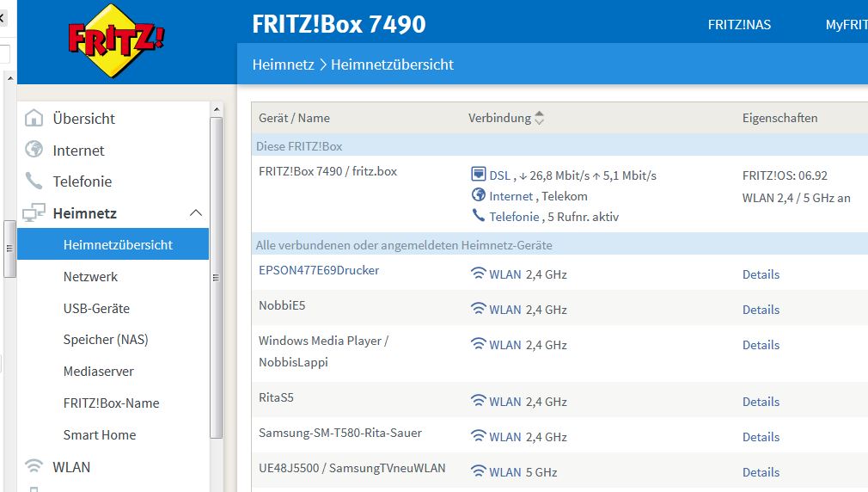868x492 pixels.
Task: Click the Samsung-SM-T580-Rita-Sauer device name
Action: click(339, 433)
